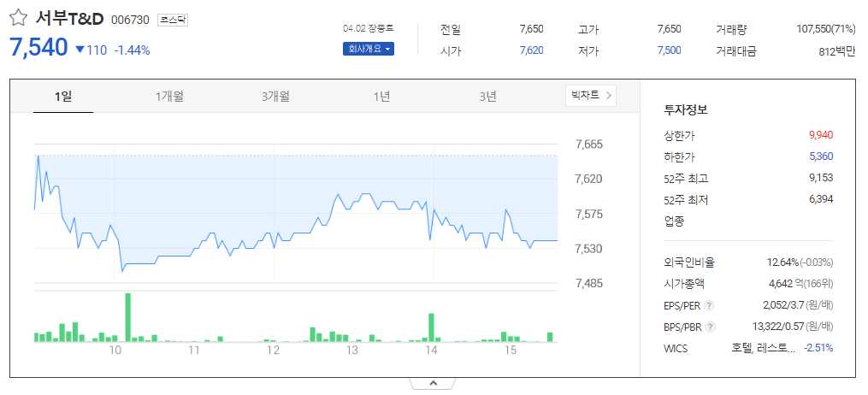Click the 7,485 price axis label
The height and width of the screenshot is (395, 868).
[x=589, y=284]
